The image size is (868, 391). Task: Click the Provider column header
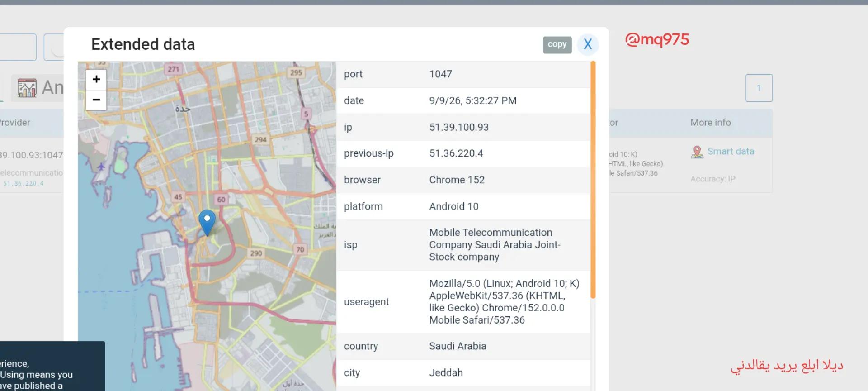pos(14,123)
